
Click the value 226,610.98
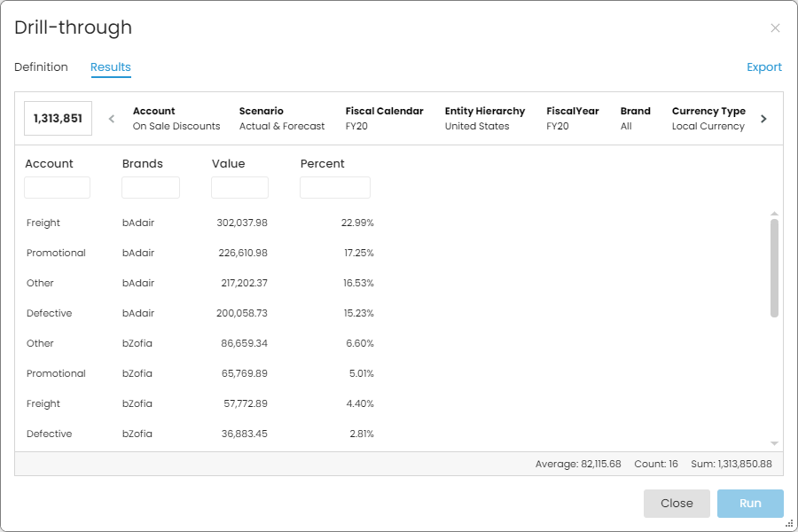[243, 253]
